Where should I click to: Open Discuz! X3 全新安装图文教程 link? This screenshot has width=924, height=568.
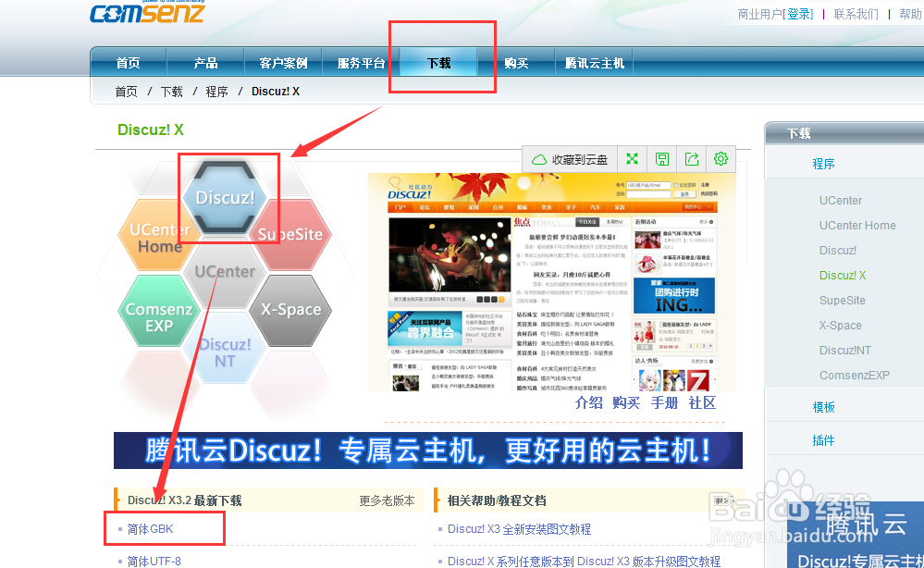(x=519, y=529)
